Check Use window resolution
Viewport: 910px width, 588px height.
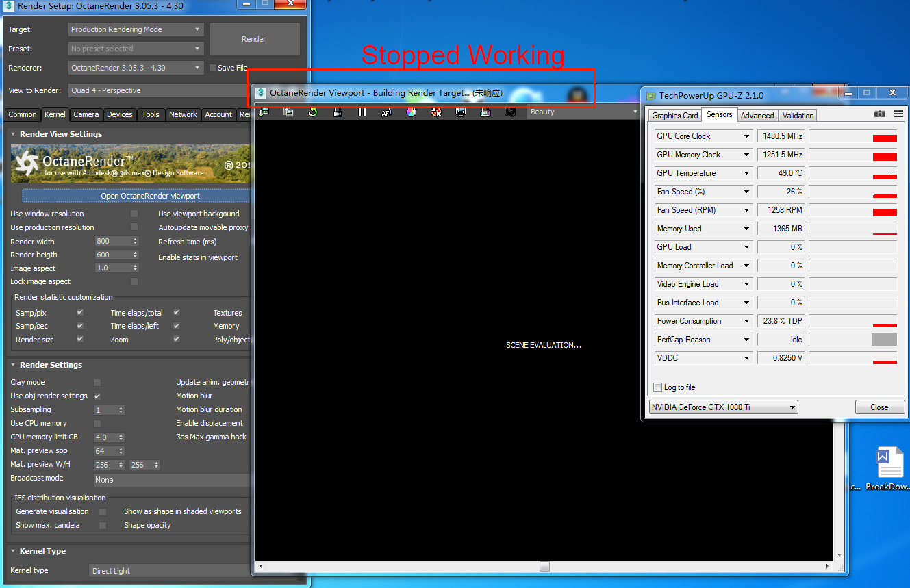click(134, 214)
